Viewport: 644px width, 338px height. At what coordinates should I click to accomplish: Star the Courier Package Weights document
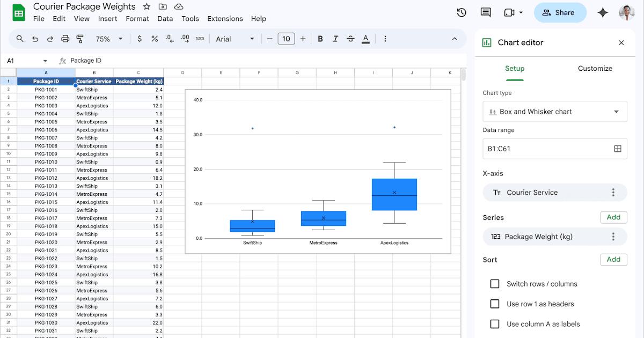(x=147, y=6)
